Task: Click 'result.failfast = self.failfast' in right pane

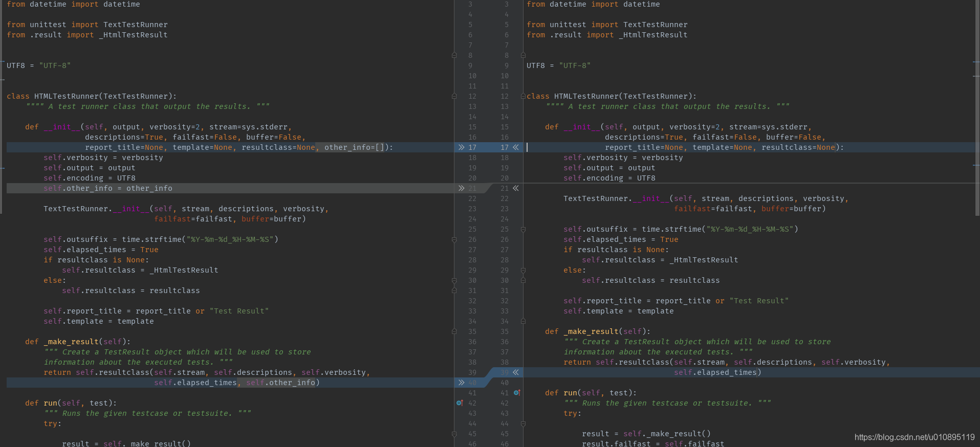Action: (653, 444)
